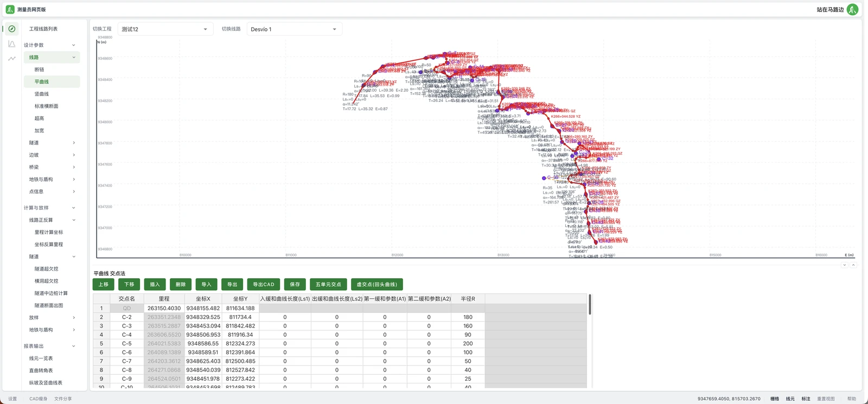868x404 pixels.
Task: Select the bell-curve chart icon in the sidebar
Action: pos(12,44)
